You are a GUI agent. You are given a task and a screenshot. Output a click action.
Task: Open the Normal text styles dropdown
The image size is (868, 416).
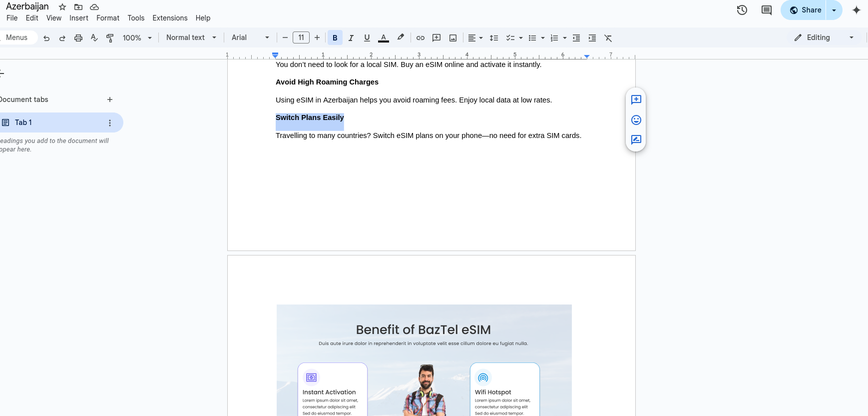tap(191, 37)
